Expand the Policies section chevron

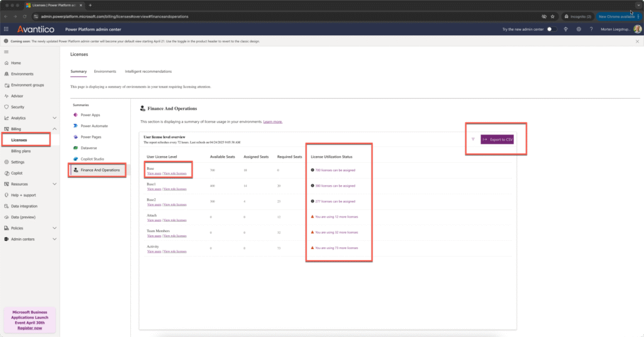[x=55, y=228]
